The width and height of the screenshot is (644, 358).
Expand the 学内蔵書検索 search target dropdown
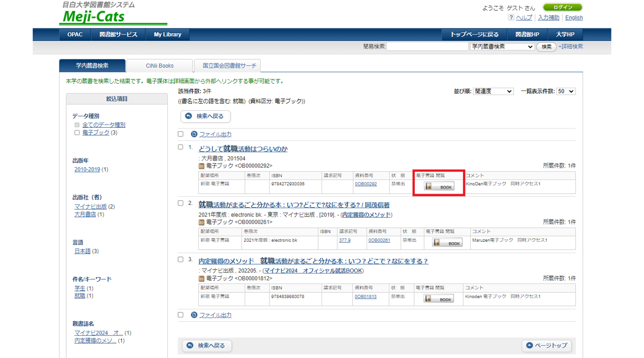coord(502,47)
